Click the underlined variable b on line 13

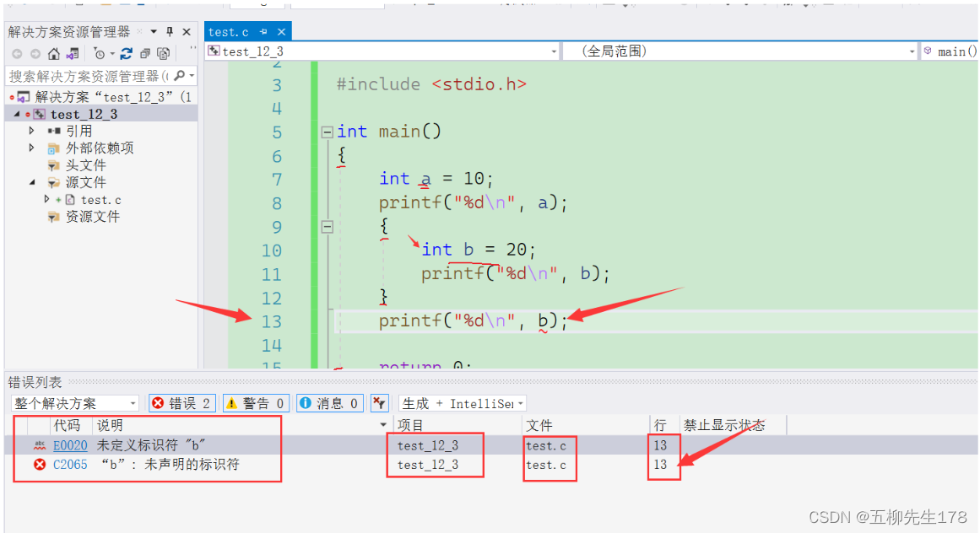(x=543, y=320)
